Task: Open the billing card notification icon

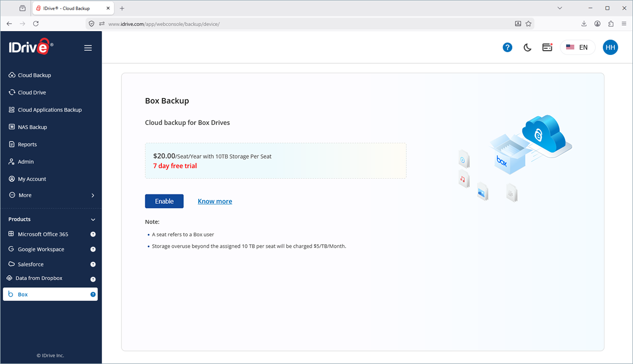Action: tap(547, 47)
